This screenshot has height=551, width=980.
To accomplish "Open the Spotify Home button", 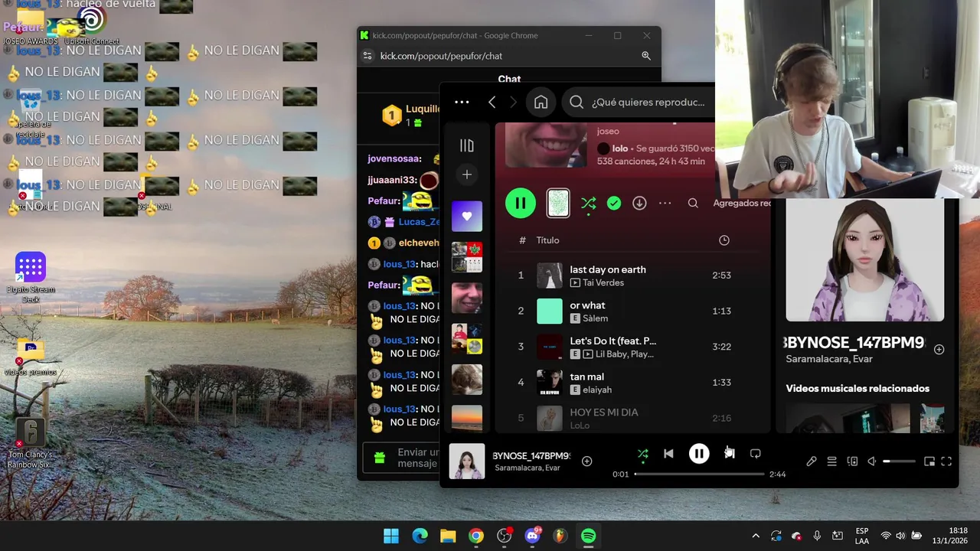I will coord(541,102).
